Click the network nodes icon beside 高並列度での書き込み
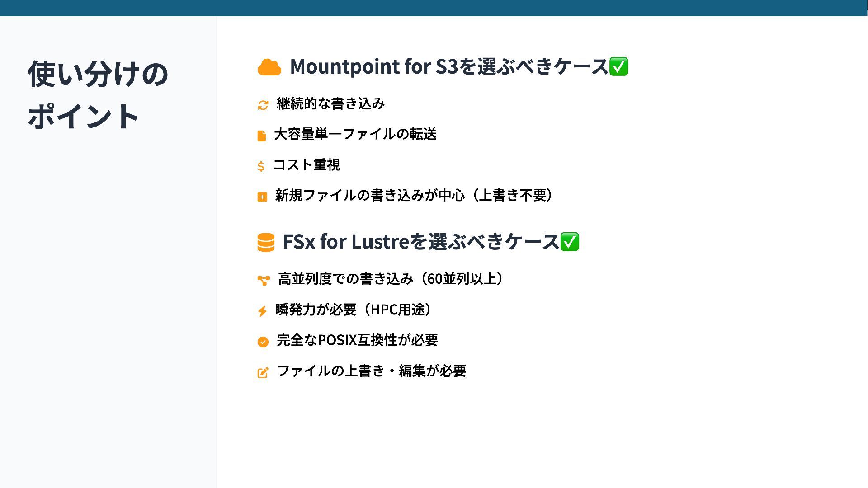The width and height of the screenshot is (868, 488). click(264, 281)
